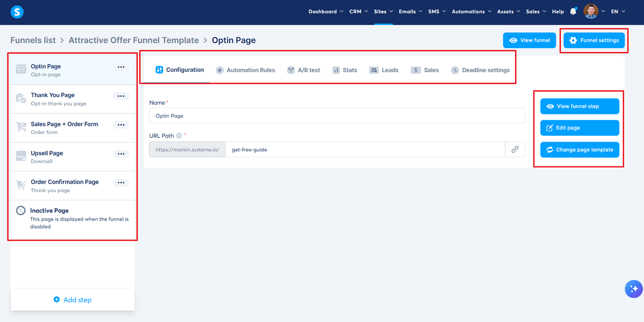This screenshot has width=644, height=322.
Task: Select the Configuration tab
Action: (x=179, y=70)
